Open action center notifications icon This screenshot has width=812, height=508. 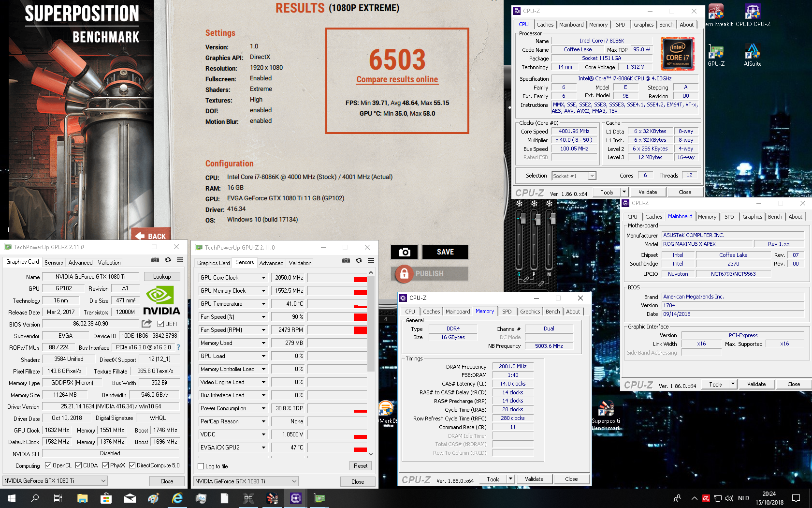click(796, 498)
